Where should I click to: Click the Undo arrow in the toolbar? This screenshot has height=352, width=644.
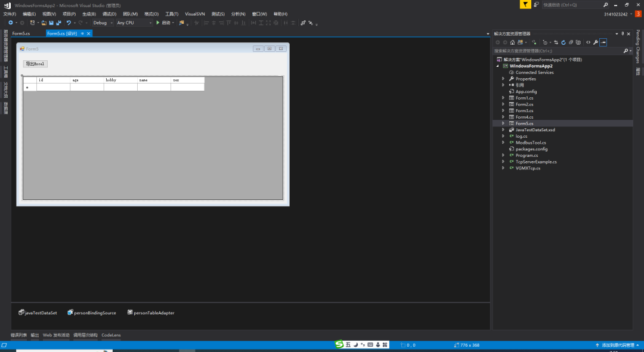pyautogui.click(x=69, y=23)
